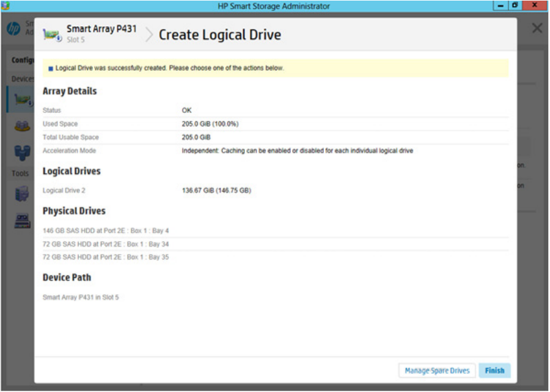Click the application icon in the title bar
This screenshot has height=392, width=550.
[x=5, y=5]
